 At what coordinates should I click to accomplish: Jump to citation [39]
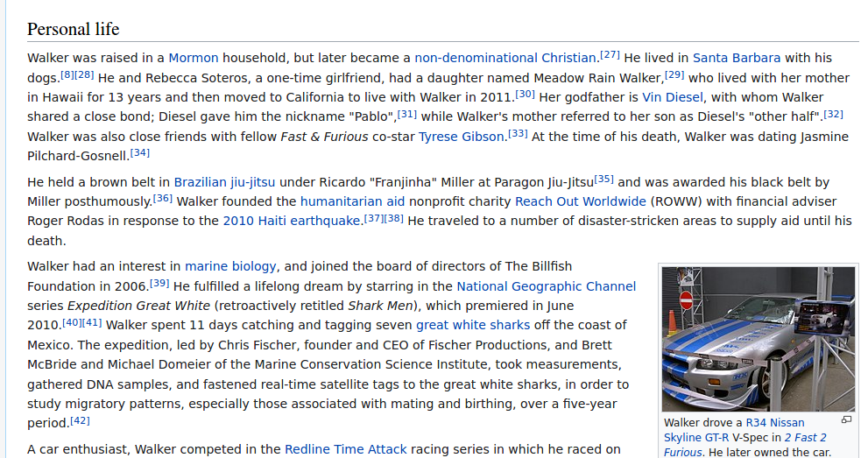click(159, 283)
